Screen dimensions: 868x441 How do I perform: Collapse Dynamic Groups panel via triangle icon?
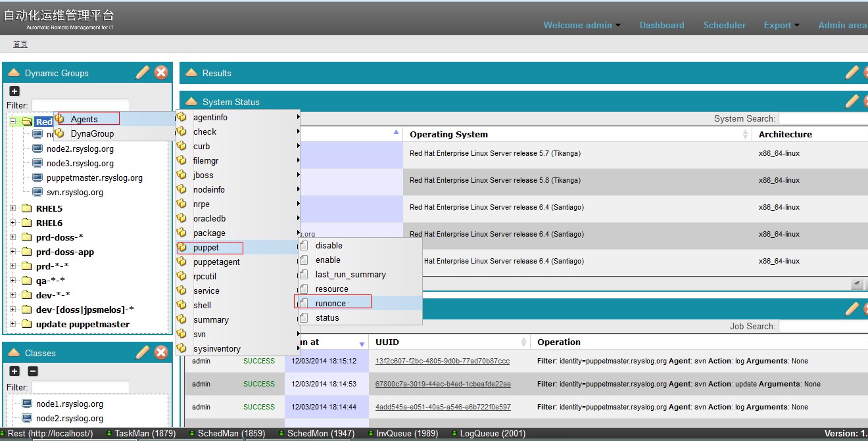[x=13, y=72]
